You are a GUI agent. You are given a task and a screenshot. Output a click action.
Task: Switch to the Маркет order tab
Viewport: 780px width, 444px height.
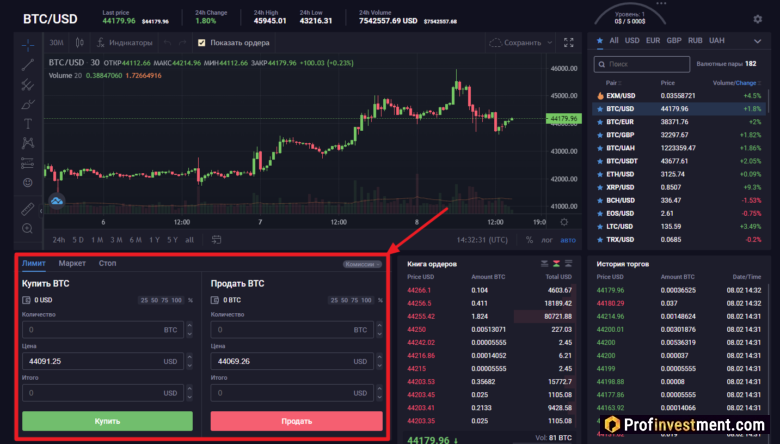pos(72,264)
